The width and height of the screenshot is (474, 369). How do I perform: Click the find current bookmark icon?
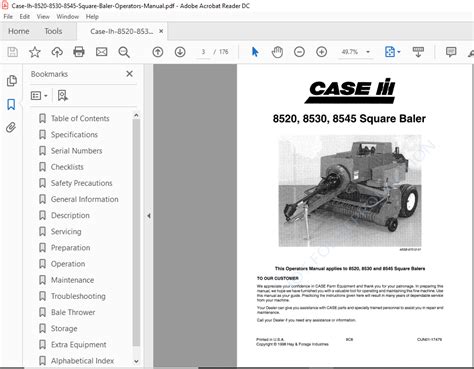click(62, 96)
